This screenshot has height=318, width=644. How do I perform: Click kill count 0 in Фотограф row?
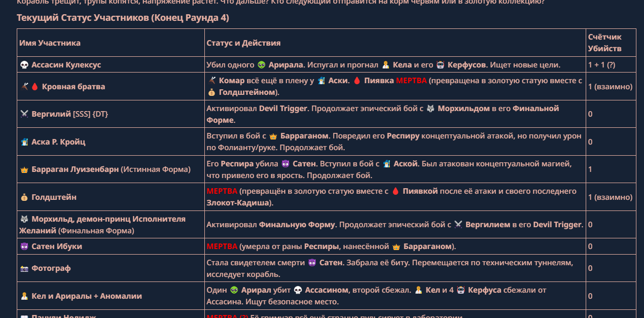pos(590,268)
